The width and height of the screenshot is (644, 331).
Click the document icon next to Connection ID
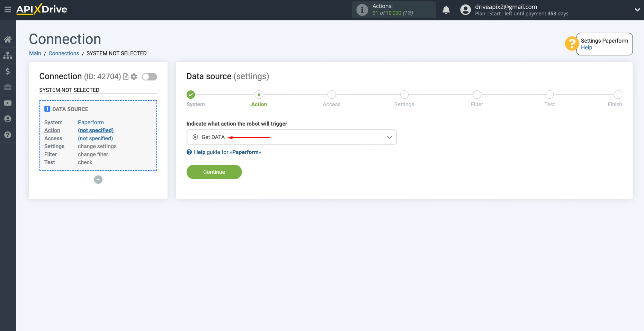click(x=126, y=77)
